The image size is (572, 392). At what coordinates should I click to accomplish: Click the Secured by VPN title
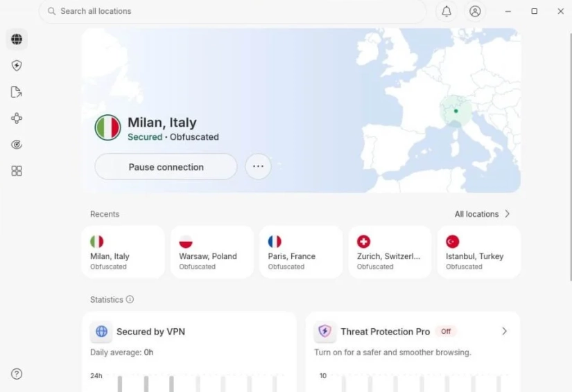click(x=150, y=332)
